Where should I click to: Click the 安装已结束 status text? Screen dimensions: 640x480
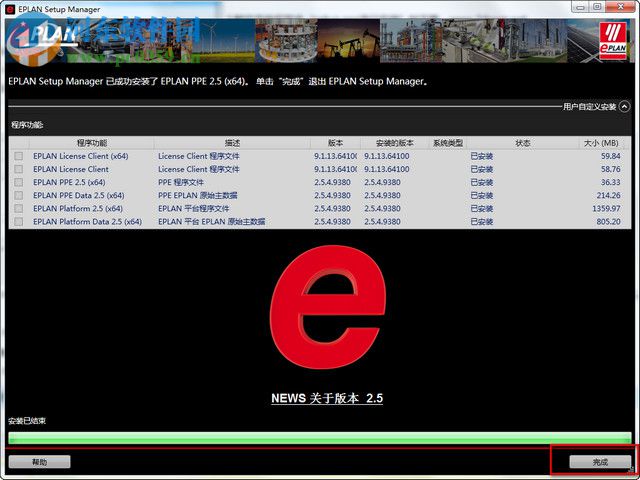[x=27, y=420]
